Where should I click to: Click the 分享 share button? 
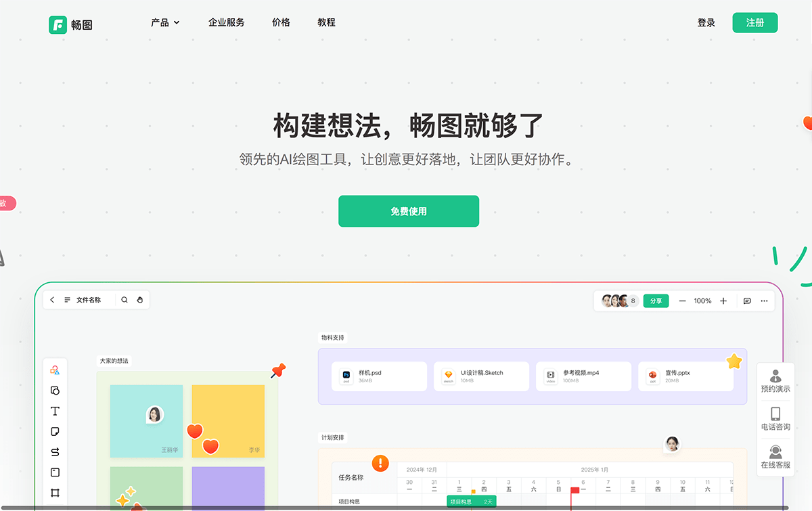point(656,301)
